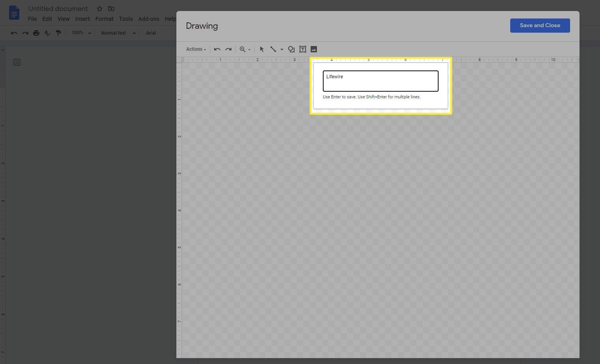Show document outline icon
The height and width of the screenshot is (364, 600).
tap(17, 62)
